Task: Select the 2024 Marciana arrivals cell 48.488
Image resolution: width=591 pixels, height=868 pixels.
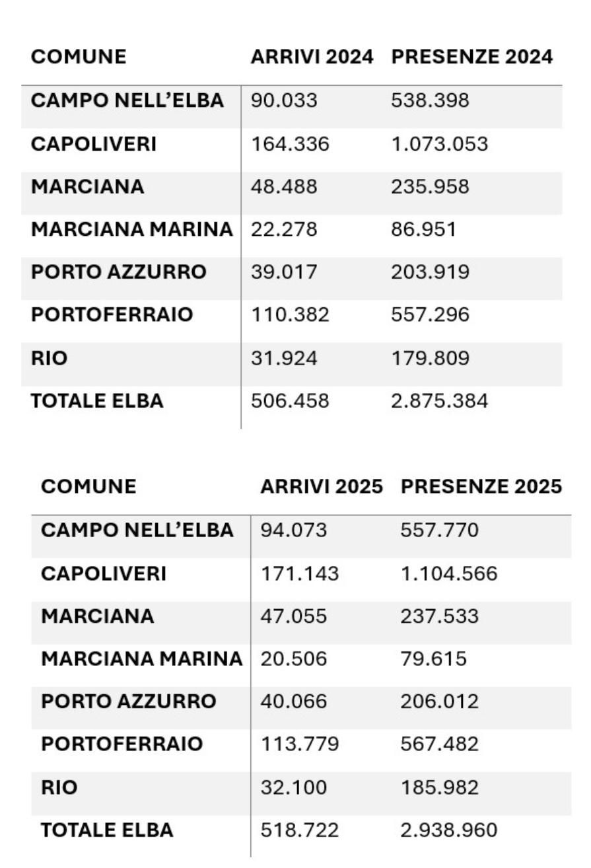Action: click(x=284, y=187)
